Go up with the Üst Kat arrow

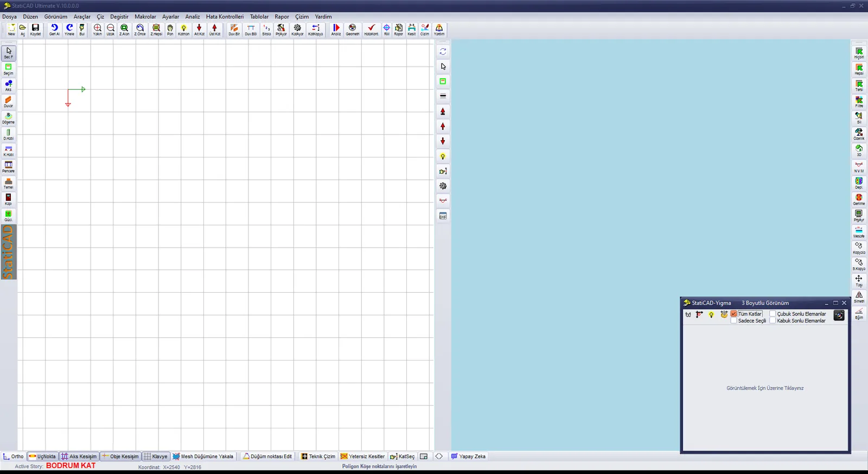click(215, 29)
